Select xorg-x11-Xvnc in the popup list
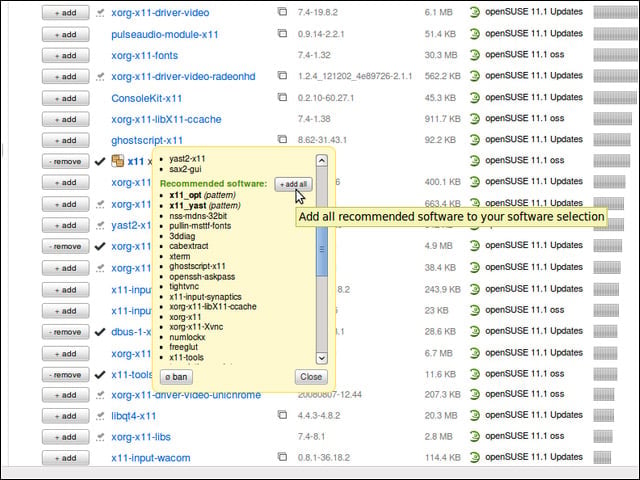The width and height of the screenshot is (640, 480). tap(196, 327)
